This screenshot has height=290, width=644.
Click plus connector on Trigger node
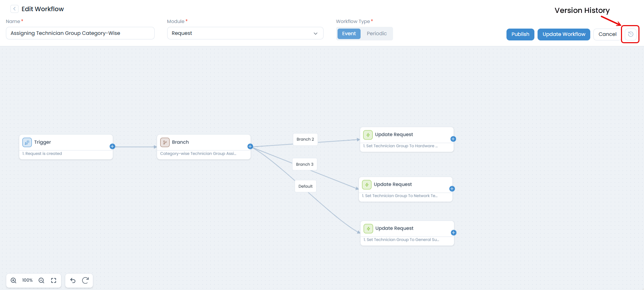point(112,146)
